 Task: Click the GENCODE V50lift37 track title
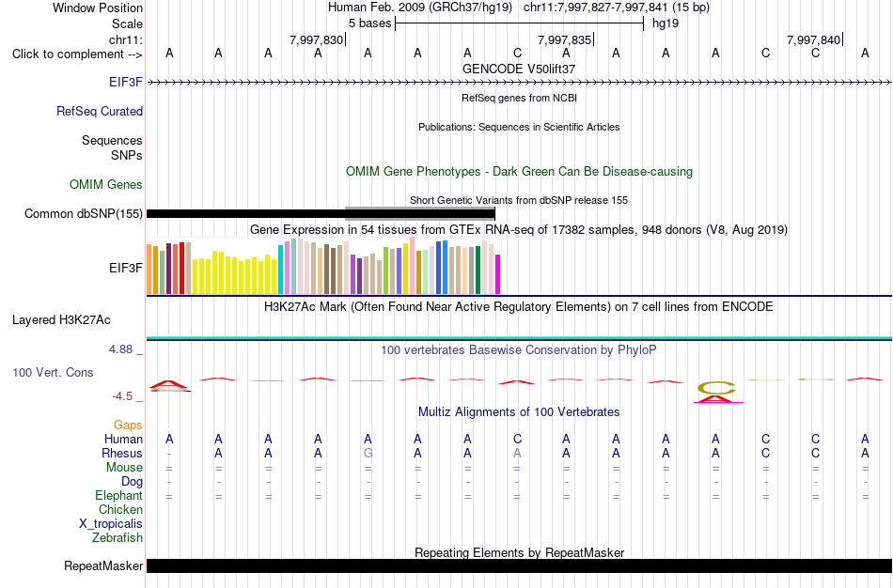[519, 69]
